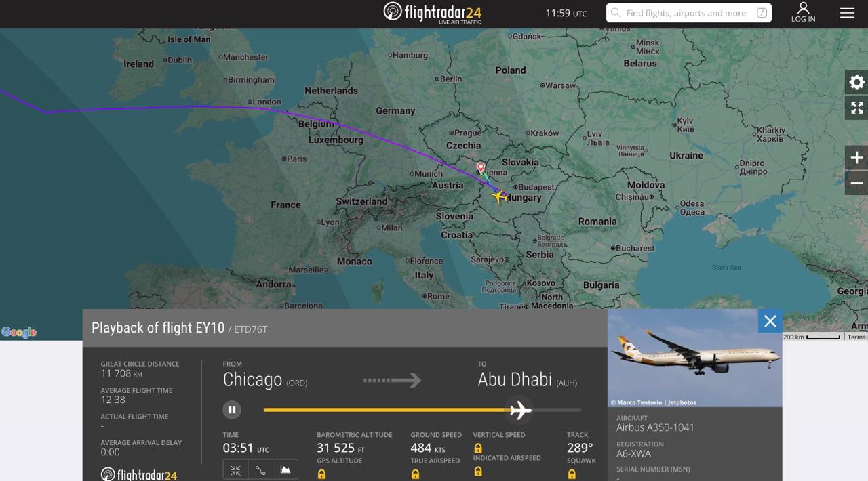Pause the flight playback
This screenshot has height=481, width=868.
(232, 409)
